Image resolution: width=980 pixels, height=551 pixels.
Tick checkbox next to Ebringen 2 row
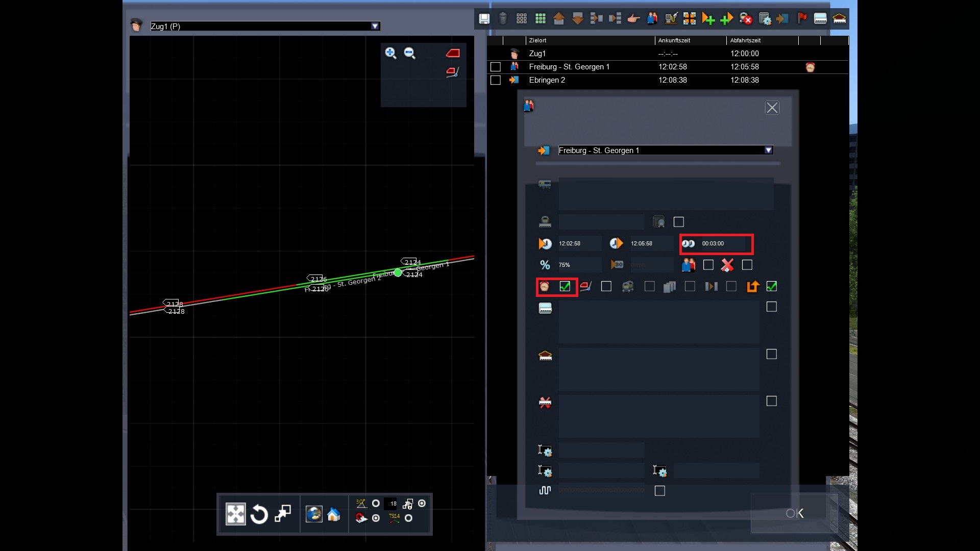point(495,80)
